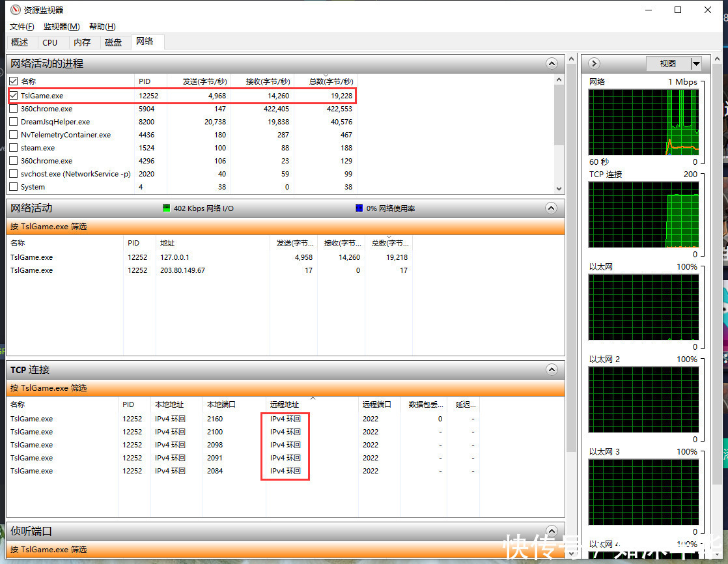The width and height of the screenshot is (728, 564).
Task: Check the steam.exe checkbox
Action: (14, 148)
